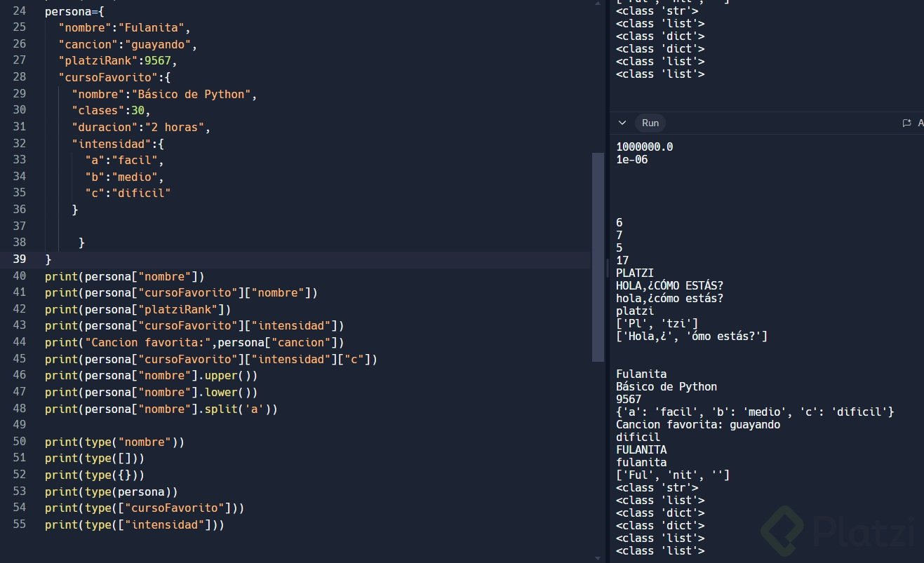Click the uppercase PLATZI console output
The image size is (924, 563).
635,273
